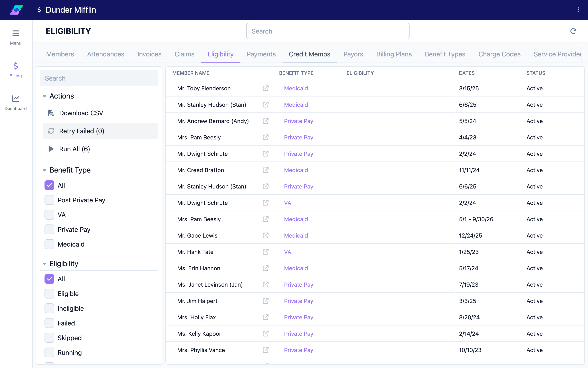588x368 pixels.
Task: Open Toby Flenderson's external link icon
Action: click(266, 88)
